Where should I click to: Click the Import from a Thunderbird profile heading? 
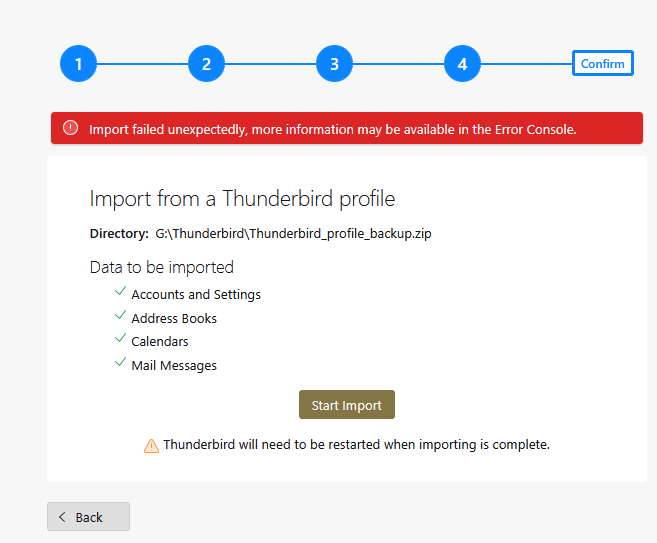coord(242,199)
